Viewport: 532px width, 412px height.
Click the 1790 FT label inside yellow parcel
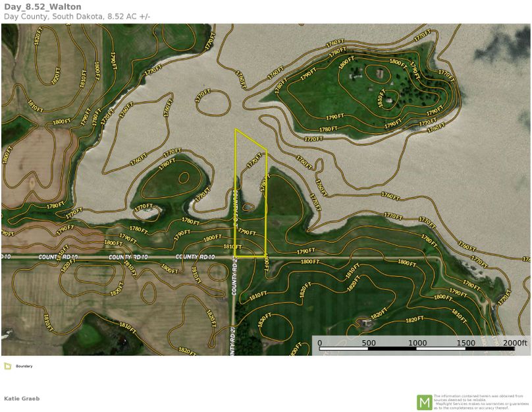click(246, 232)
